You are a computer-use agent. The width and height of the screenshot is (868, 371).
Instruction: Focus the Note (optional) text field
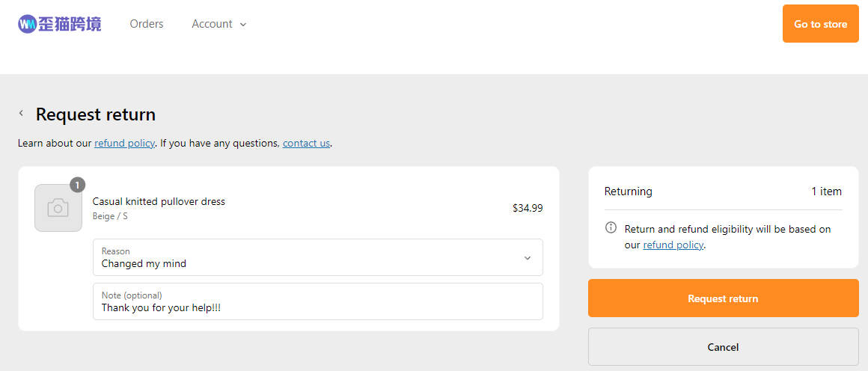318,301
